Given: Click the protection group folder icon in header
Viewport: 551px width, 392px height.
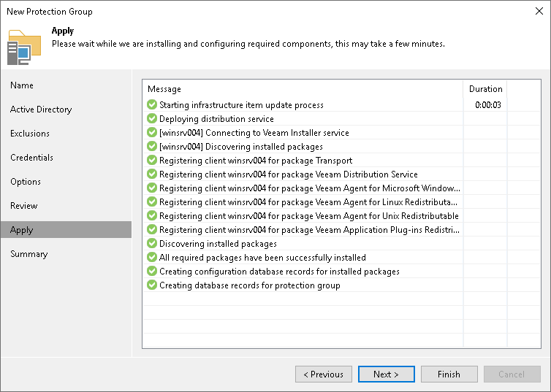Looking at the screenshot, I should pyautogui.click(x=24, y=47).
